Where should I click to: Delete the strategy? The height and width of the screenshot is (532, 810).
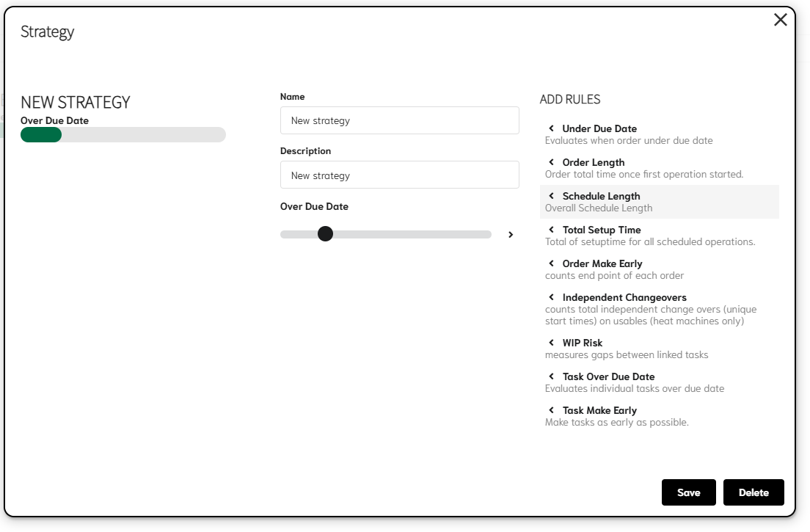click(x=754, y=492)
